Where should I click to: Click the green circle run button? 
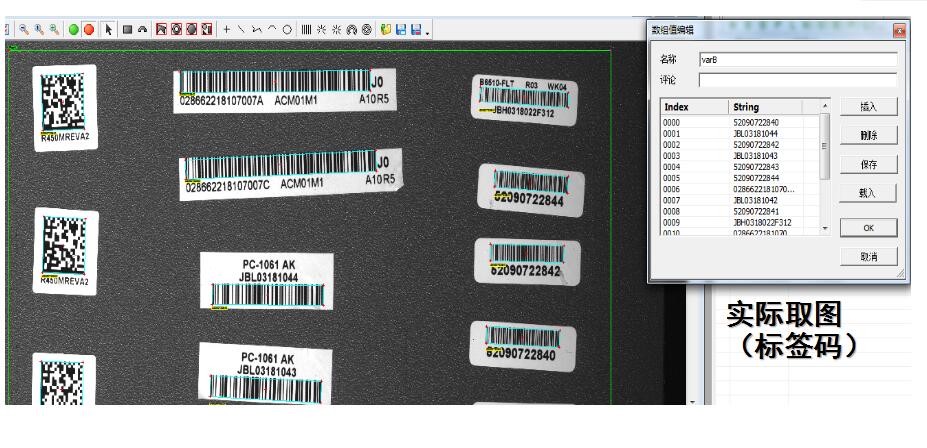pos(73,30)
